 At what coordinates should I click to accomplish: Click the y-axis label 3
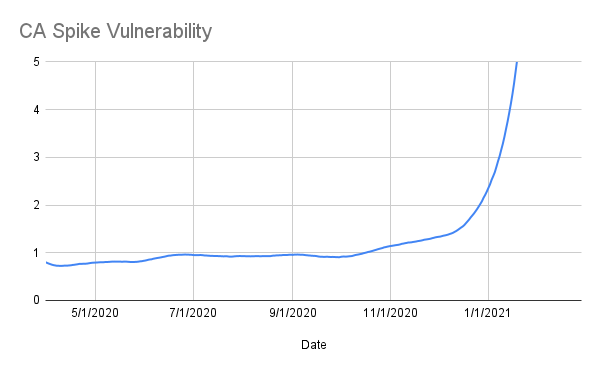36,157
